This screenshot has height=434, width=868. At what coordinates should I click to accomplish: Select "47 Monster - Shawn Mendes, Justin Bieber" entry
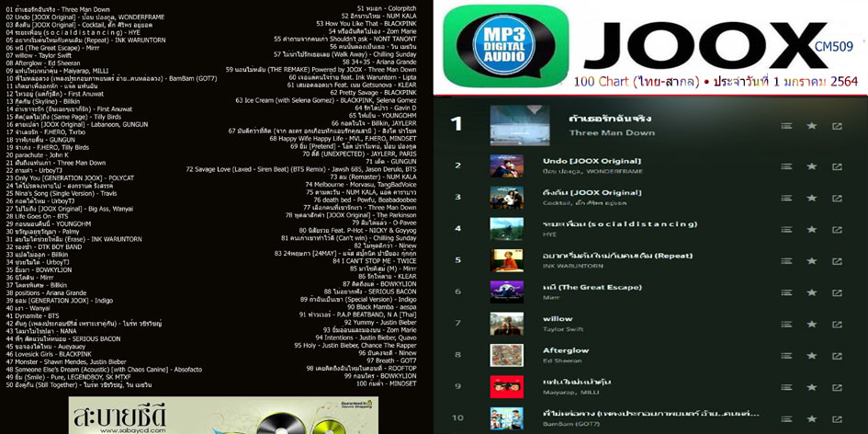coord(66,361)
